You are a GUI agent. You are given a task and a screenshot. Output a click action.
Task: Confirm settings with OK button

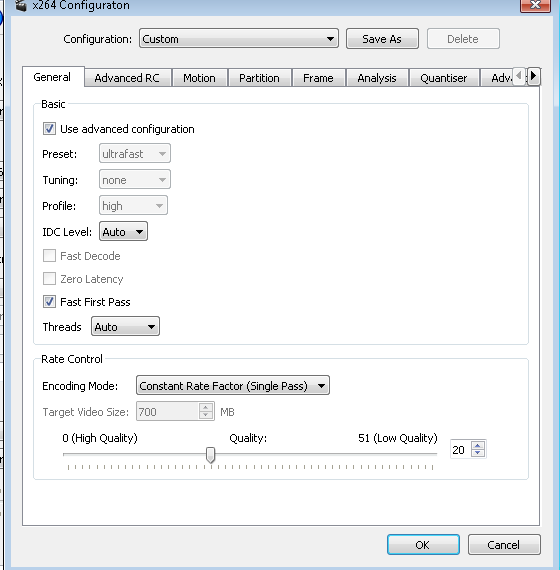(423, 545)
